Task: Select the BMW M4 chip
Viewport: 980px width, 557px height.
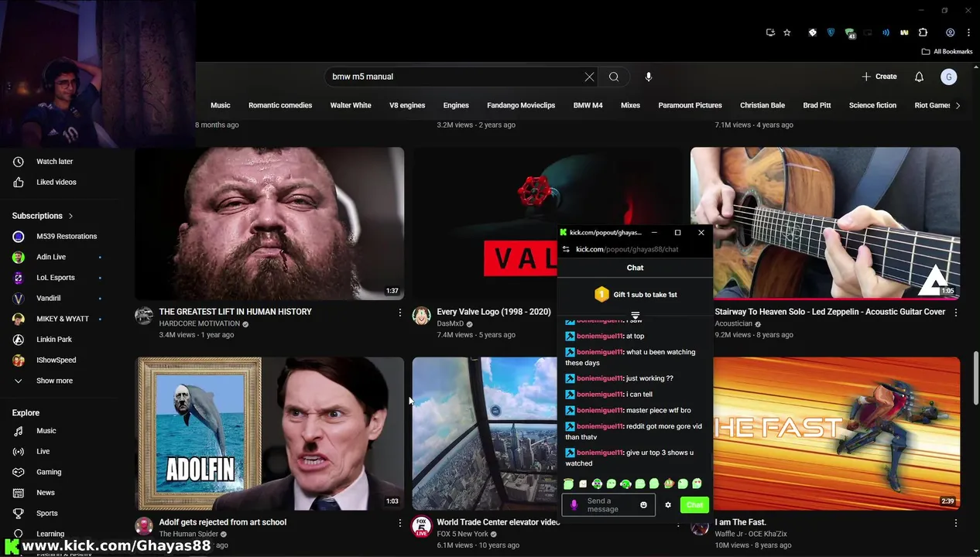Action: click(x=588, y=105)
